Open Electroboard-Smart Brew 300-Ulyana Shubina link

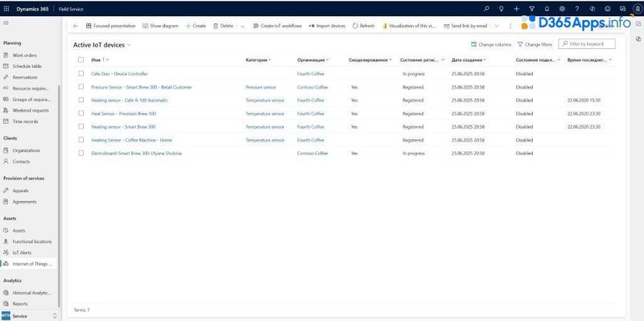click(136, 154)
